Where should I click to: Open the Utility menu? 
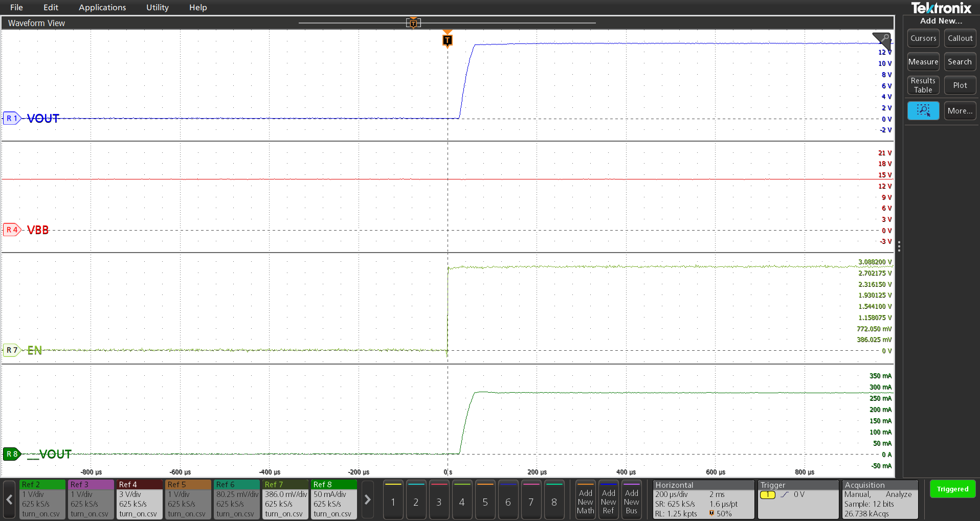pos(157,7)
